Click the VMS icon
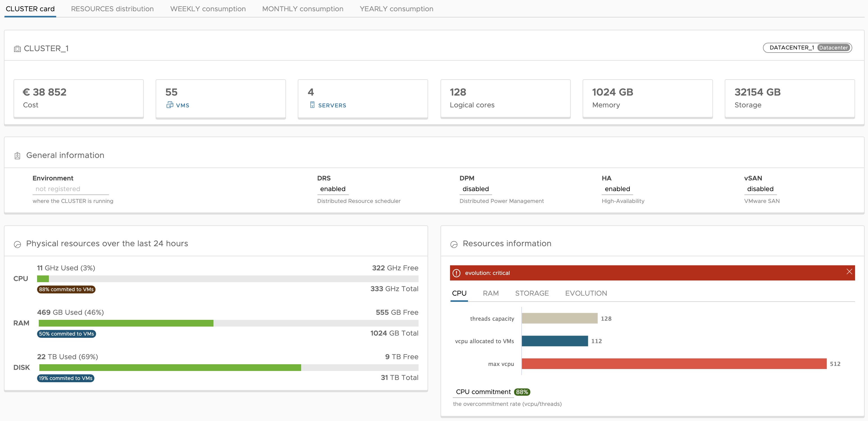This screenshot has width=868, height=421. pyautogui.click(x=169, y=105)
